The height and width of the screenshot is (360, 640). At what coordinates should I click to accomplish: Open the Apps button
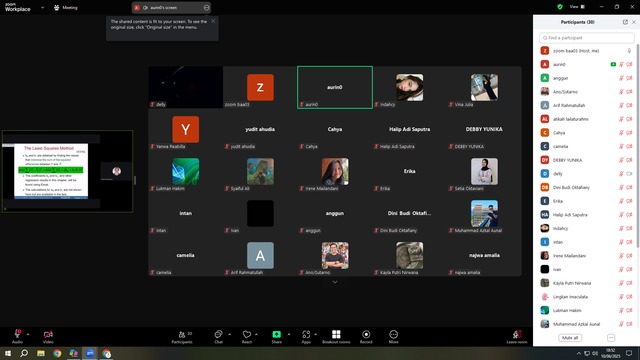(x=306, y=337)
